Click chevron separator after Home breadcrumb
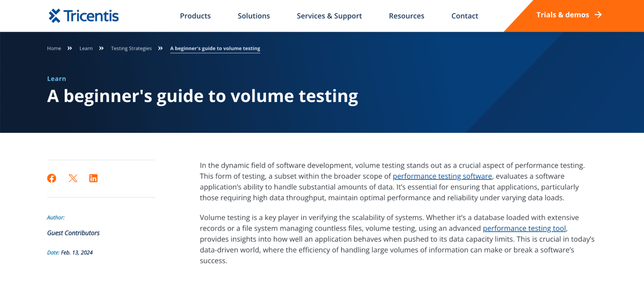This screenshot has height=287, width=644. (x=70, y=48)
